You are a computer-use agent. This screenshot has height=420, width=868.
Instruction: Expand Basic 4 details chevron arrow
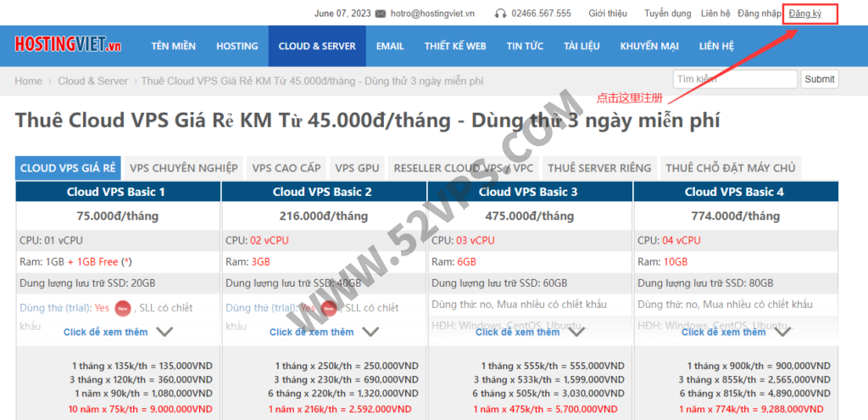click(x=782, y=332)
